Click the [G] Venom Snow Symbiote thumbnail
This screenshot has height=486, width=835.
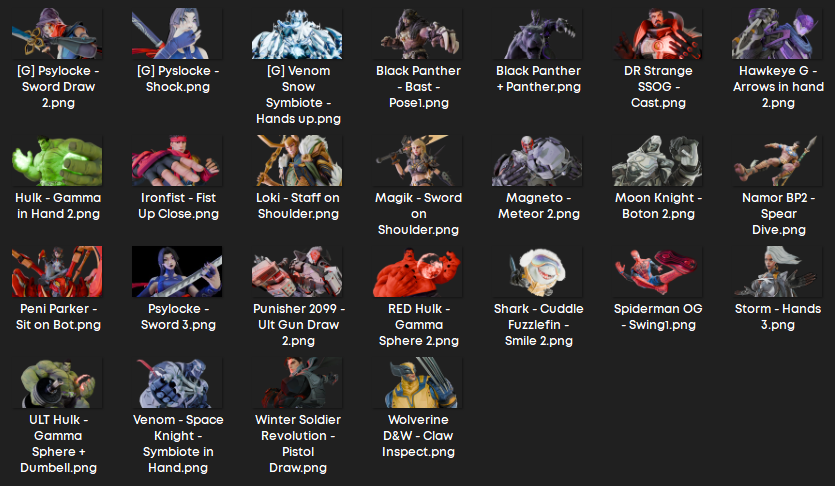[297, 34]
